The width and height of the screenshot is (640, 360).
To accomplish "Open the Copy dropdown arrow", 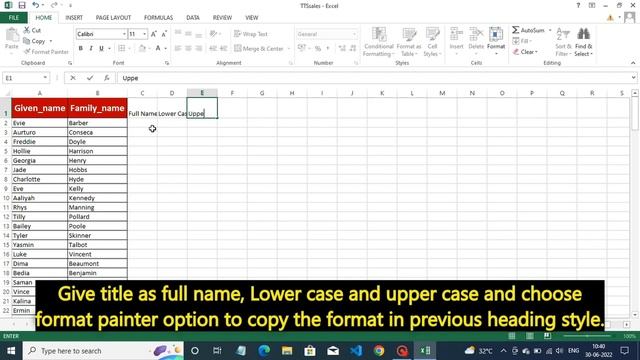I will pos(51,41).
